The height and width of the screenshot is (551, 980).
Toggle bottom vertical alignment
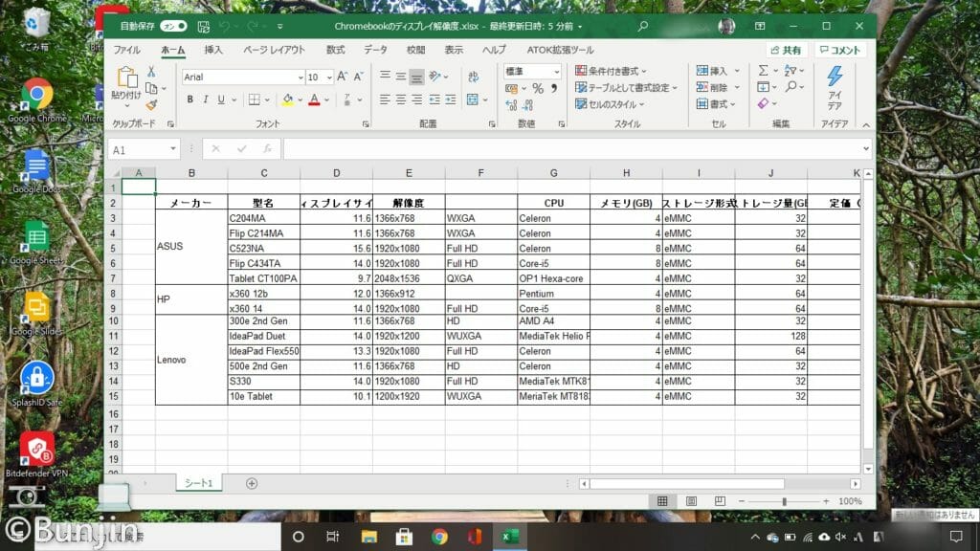417,77
